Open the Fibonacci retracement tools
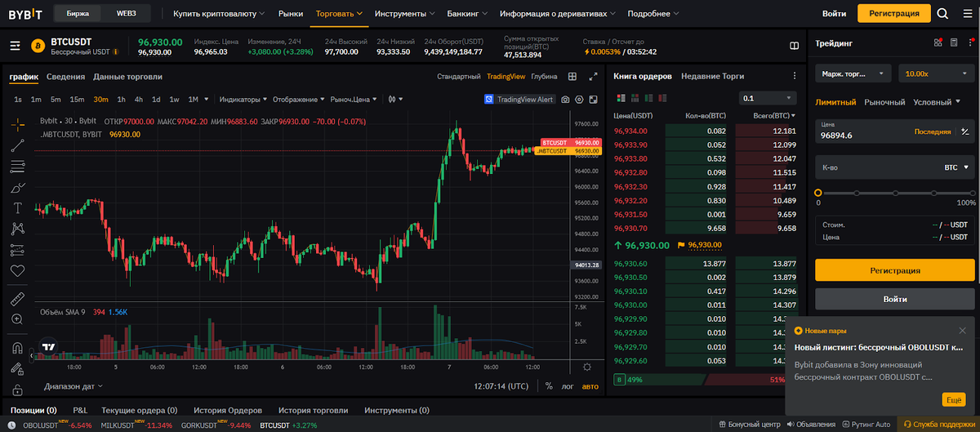 point(18,167)
